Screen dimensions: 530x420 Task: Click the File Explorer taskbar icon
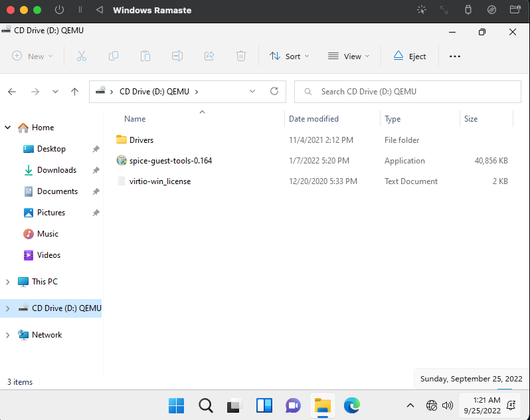coord(323,405)
